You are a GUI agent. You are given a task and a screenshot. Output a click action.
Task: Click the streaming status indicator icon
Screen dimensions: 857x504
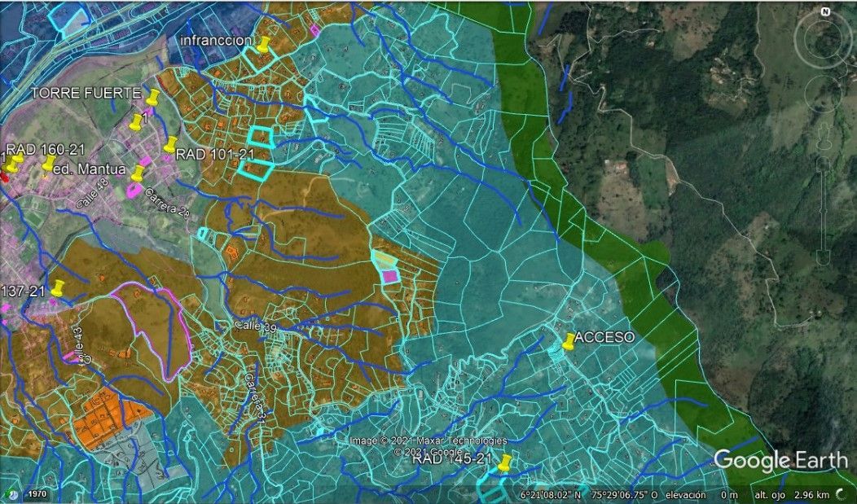pyautogui.click(x=839, y=494)
